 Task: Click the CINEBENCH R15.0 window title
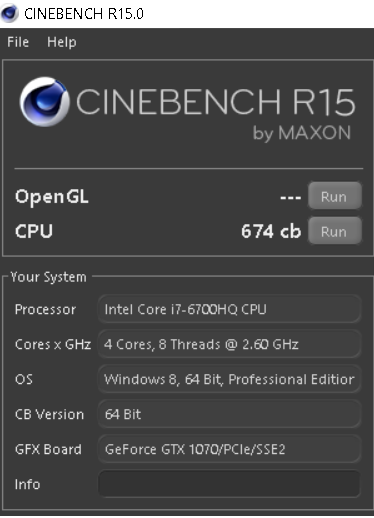[x=84, y=14]
